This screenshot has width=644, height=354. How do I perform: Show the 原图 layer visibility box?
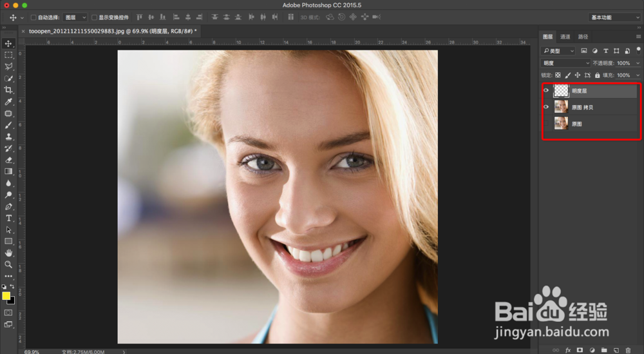click(x=546, y=123)
